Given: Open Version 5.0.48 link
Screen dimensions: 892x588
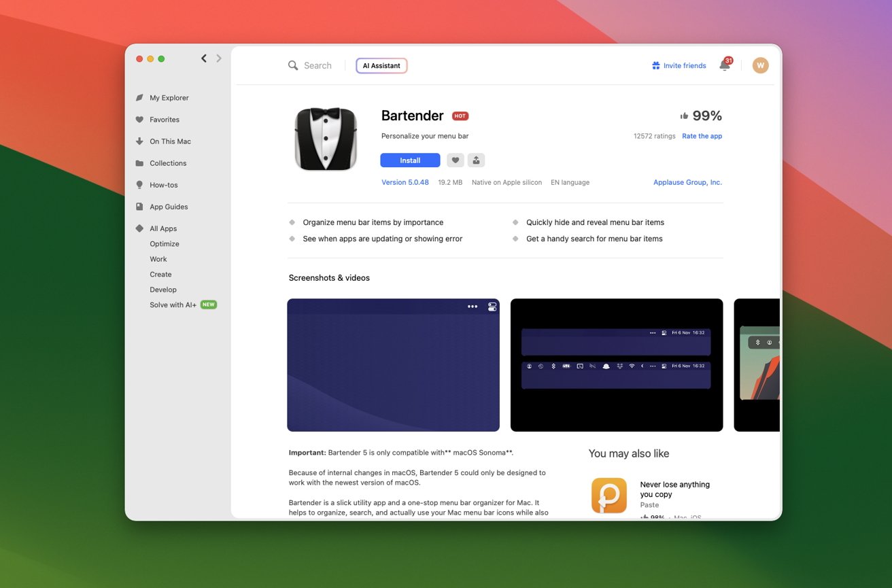Looking at the screenshot, I should coord(405,182).
